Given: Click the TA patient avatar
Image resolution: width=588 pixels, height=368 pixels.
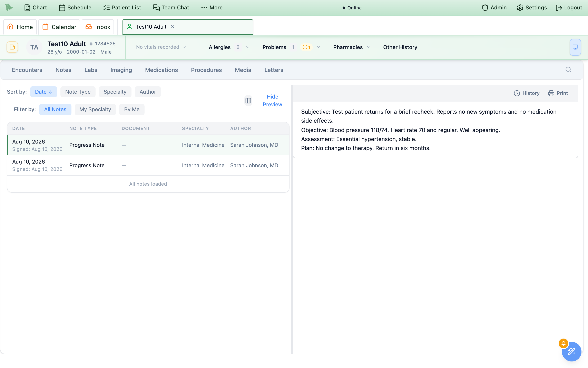Looking at the screenshot, I should pyautogui.click(x=34, y=47).
